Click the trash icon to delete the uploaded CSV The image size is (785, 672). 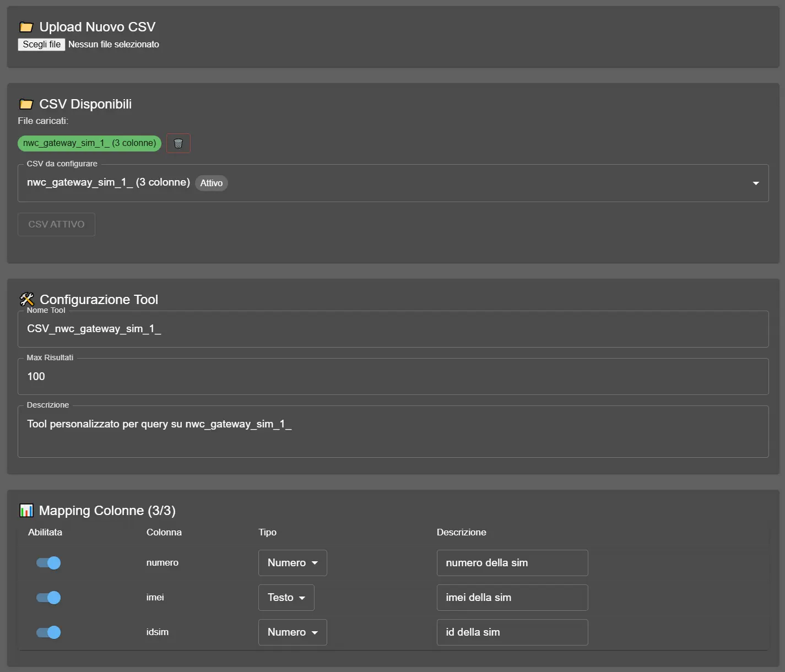[x=177, y=143]
